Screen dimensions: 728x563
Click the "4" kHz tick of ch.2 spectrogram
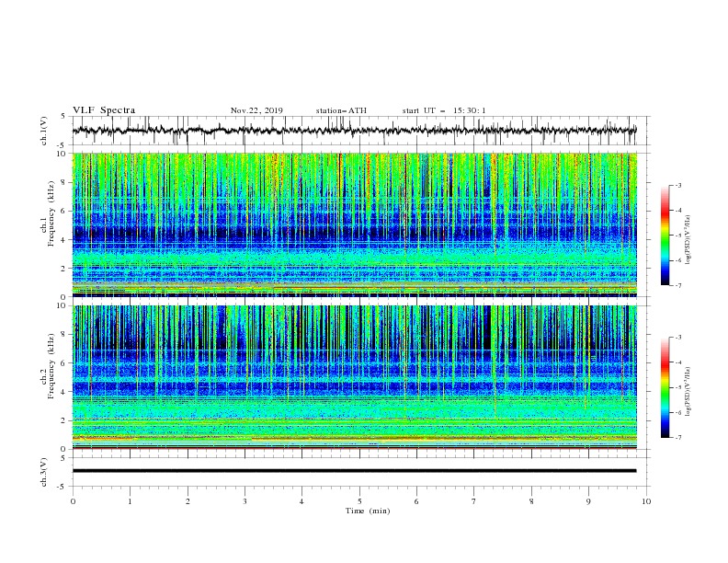click(63, 392)
